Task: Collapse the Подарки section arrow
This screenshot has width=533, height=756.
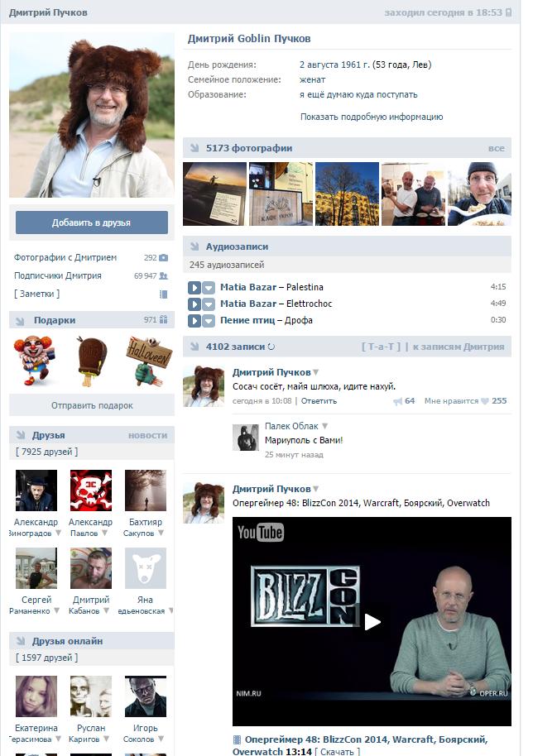Action: click(x=20, y=321)
